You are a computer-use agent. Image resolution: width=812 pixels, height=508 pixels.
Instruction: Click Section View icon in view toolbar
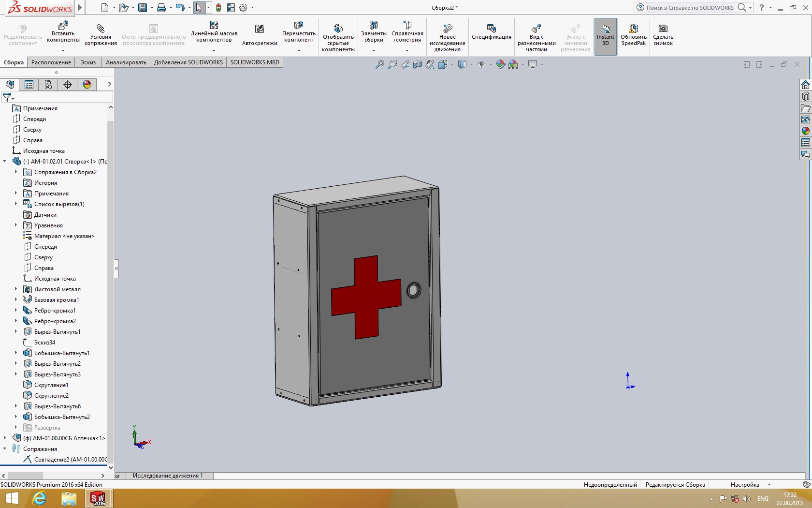click(x=418, y=64)
